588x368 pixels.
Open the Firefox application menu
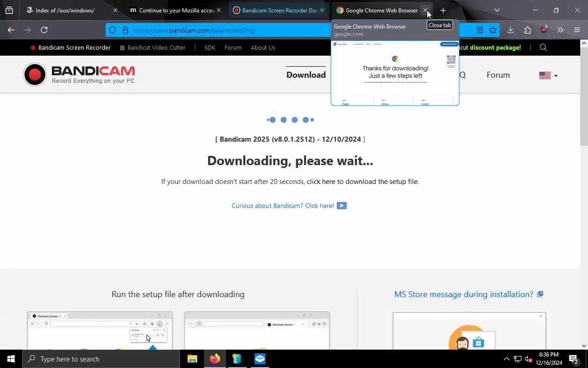coord(577,30)
